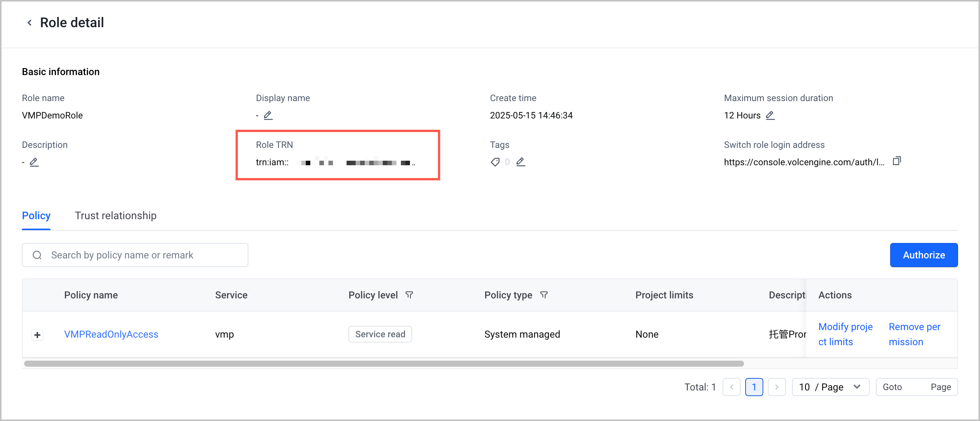Switch to the Trust relationship tab

(x=116, y=216)
